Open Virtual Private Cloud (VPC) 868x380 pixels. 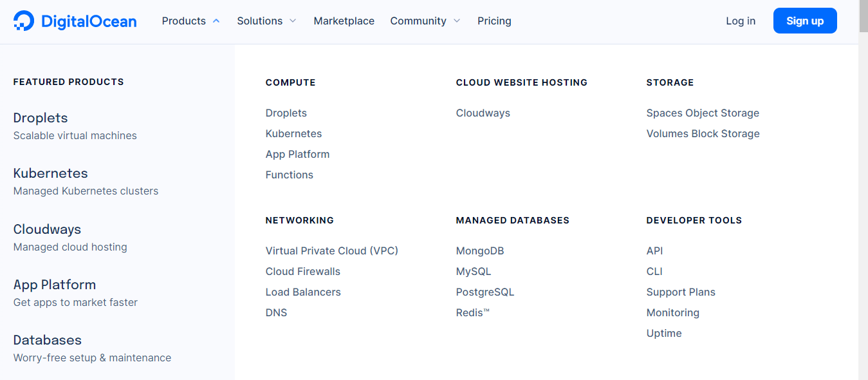click(332, 251)
